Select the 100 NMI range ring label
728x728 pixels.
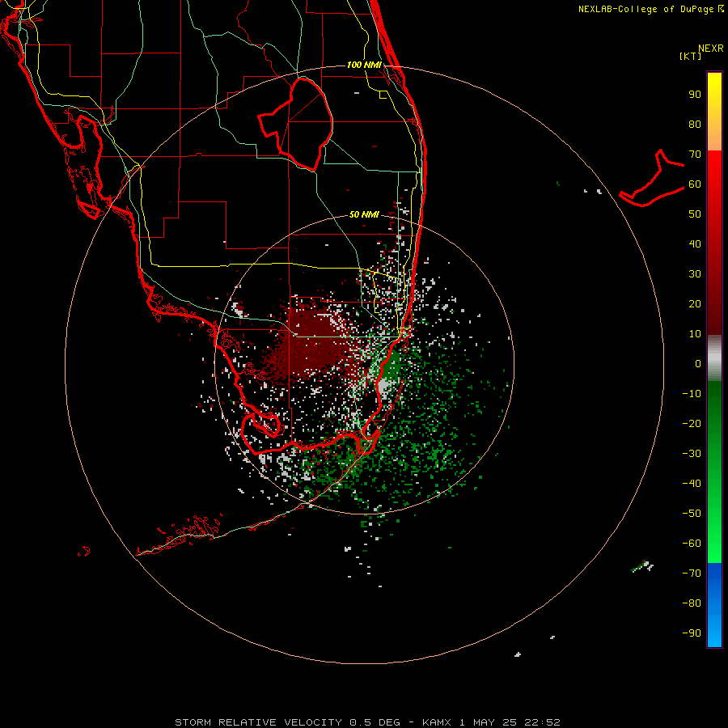(364, 65)
